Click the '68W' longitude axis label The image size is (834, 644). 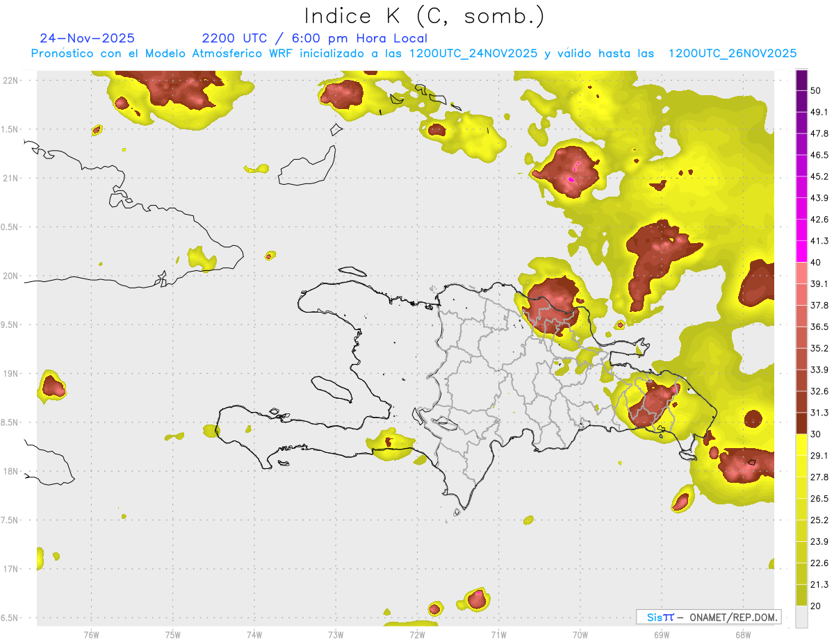coord(743,634)
